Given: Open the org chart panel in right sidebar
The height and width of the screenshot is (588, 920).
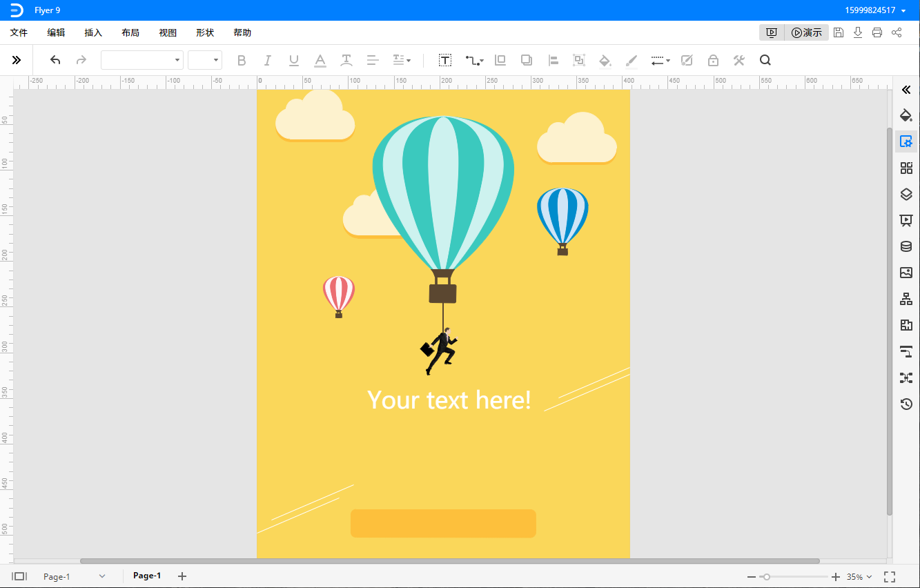Looking at the screenshot, I should [906, 299].
